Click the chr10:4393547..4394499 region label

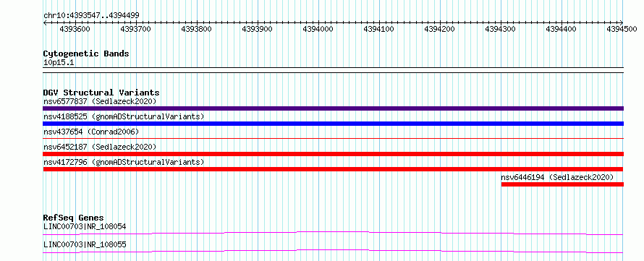click(91, 16)
